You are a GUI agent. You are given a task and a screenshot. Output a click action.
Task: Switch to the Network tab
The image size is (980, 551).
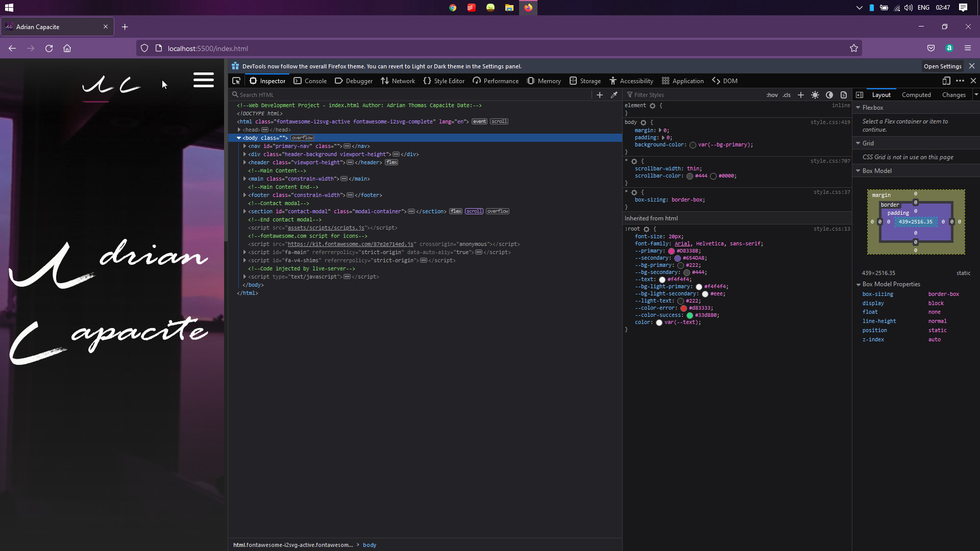[398, 81]
